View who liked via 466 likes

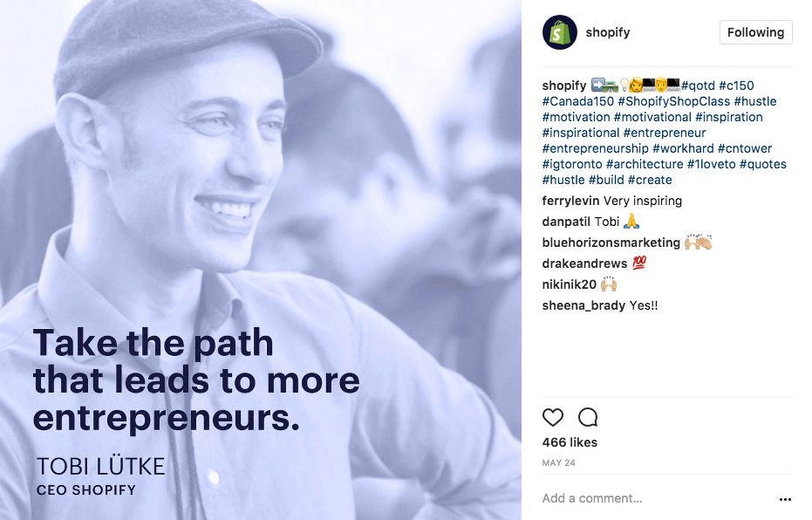click(570, 442)
